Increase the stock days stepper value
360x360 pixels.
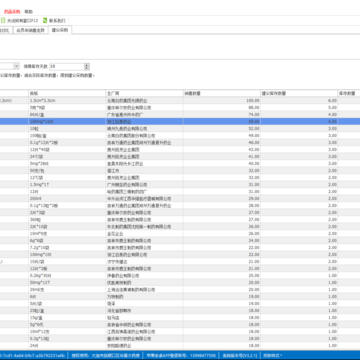coord(87,65)
